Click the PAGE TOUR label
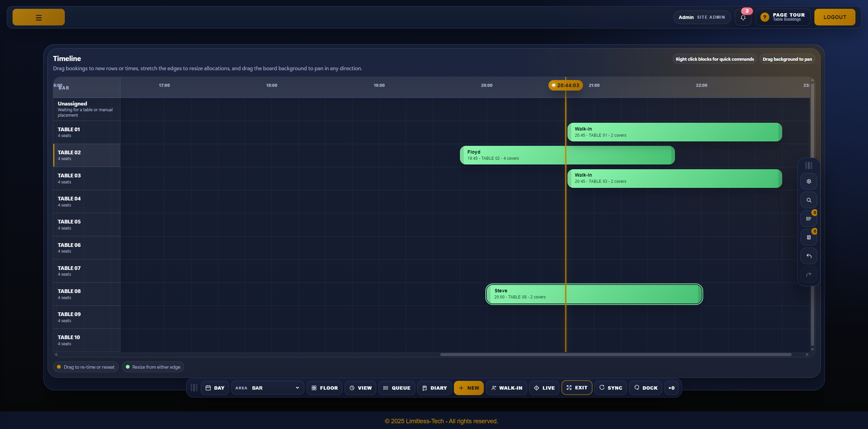Screen dimensions: 868x429 pyautogui.click(x=789, y=15)
